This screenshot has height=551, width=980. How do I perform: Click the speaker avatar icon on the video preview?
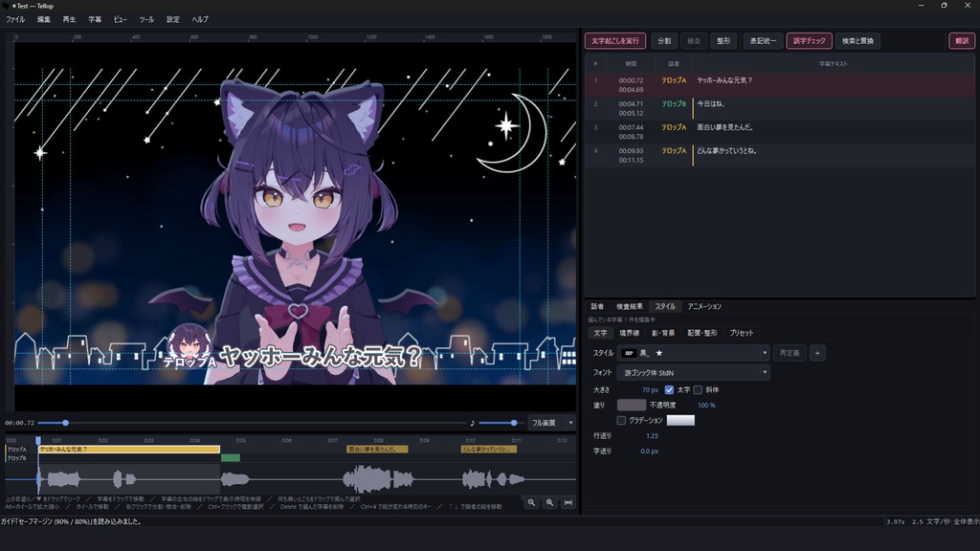[189, 345]
